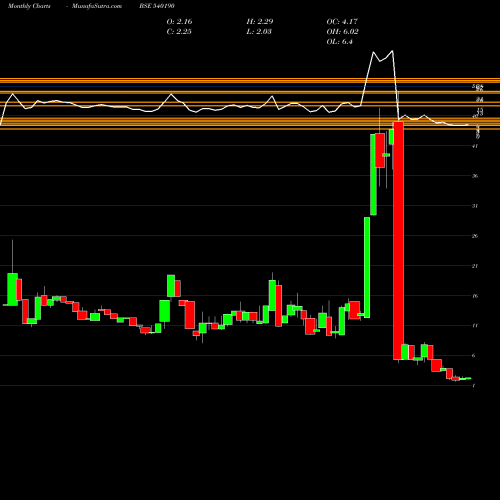Click the 'Monthly Charts' title text

click(x=29, y=6)
